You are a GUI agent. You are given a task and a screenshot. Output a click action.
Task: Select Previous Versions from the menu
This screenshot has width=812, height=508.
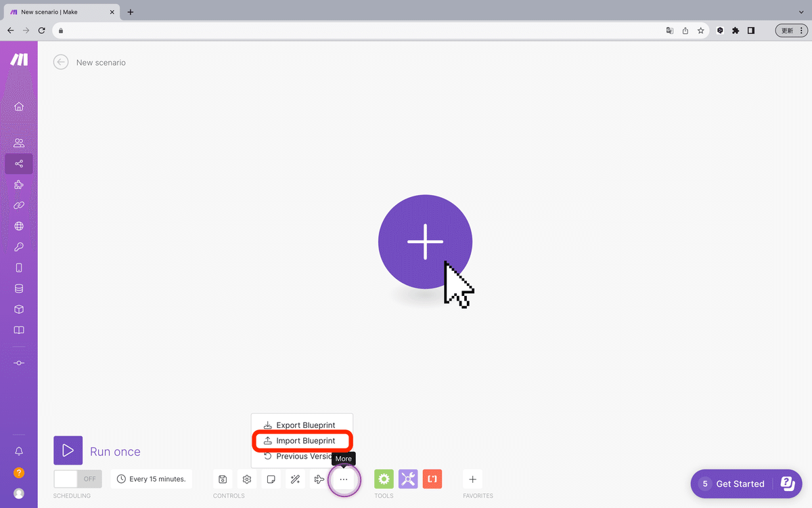coord(302,457)
